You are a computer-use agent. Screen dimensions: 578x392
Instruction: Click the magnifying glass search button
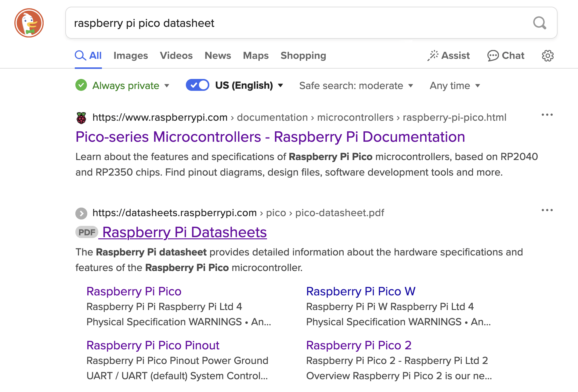[540, 23]
